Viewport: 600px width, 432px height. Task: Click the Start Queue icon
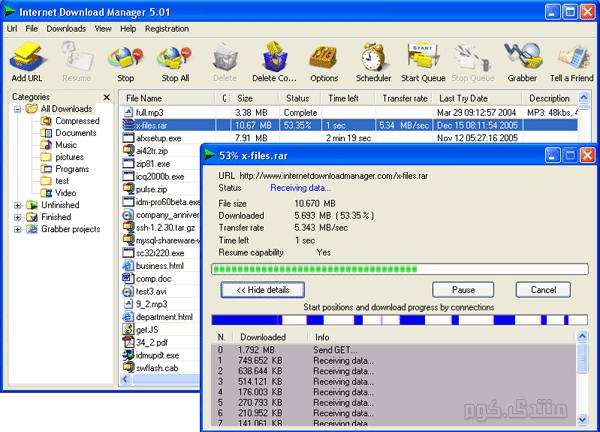pyautogui.click(x=423, y=58)
